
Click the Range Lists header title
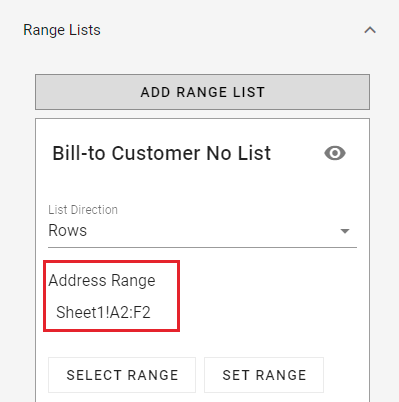(x=62, y=30)
